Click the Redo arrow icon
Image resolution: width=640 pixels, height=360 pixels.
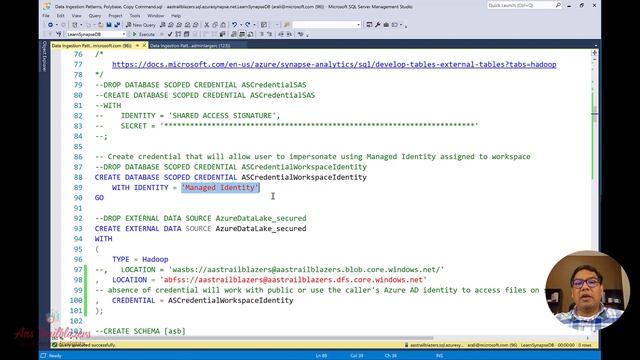[247, 25]
